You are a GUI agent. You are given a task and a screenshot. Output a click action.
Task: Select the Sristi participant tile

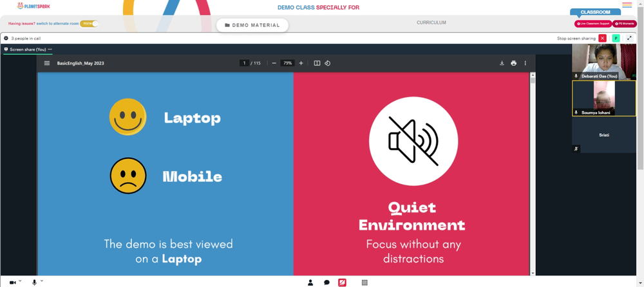[x=604, y=134]
